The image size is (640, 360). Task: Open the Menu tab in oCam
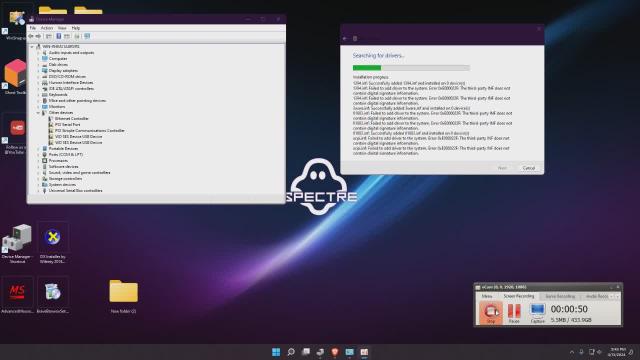[x=487, y=296]
